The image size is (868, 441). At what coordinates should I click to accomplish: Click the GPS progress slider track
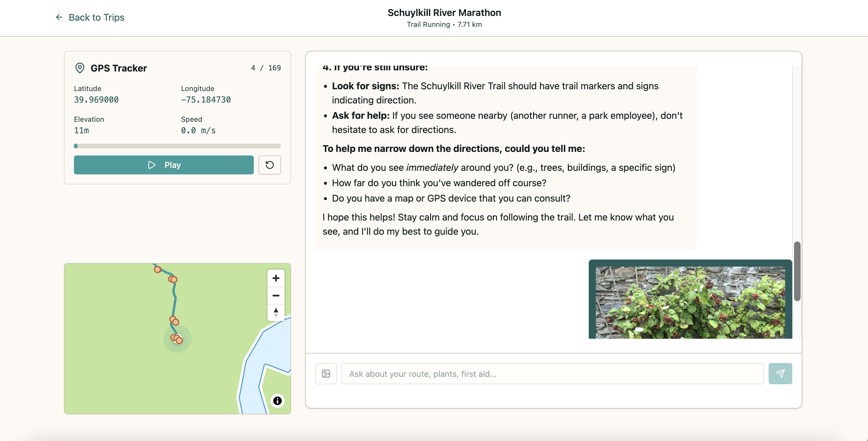tap(177, 146)
